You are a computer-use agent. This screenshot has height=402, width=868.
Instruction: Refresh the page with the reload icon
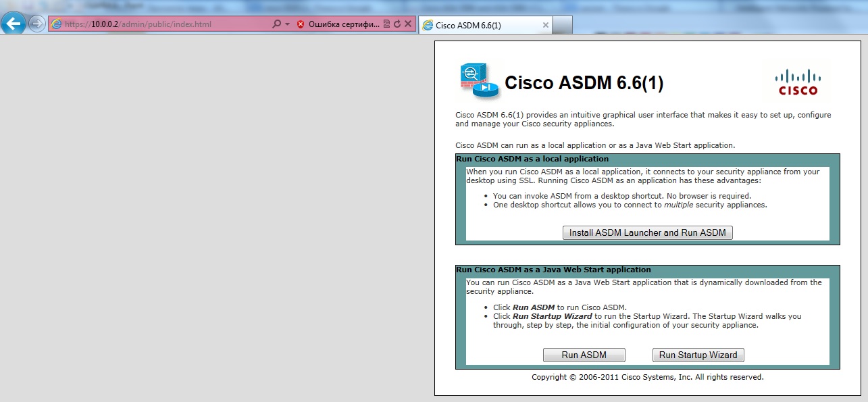pyautogui.click(x=397, y=24)
